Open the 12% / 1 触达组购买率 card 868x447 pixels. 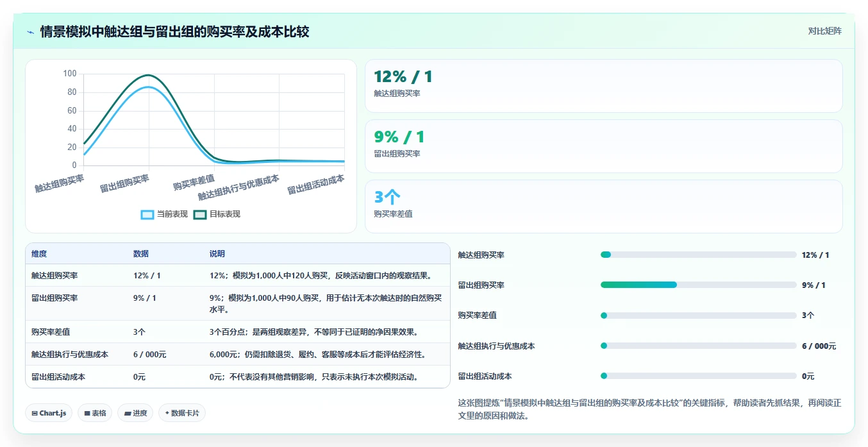pos(603,86)
